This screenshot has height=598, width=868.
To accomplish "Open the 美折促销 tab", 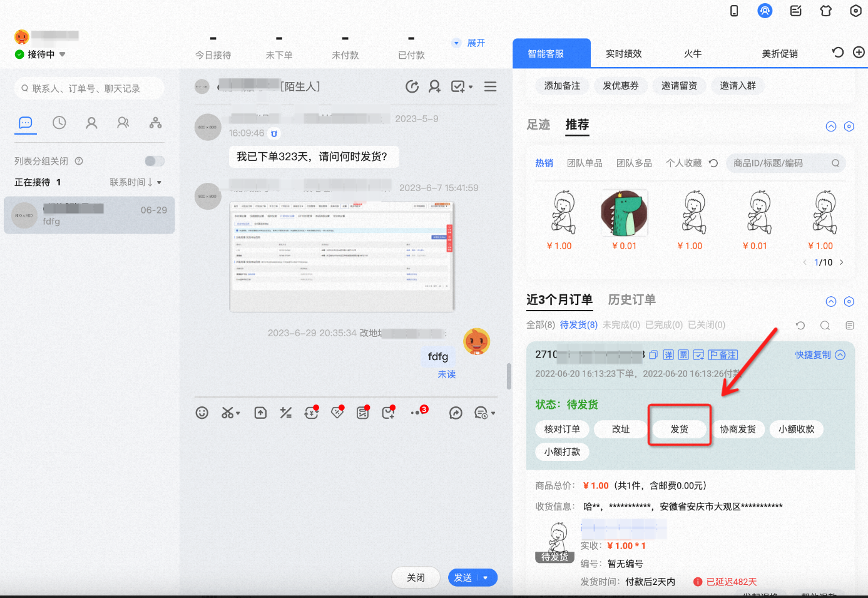I will [780, 53].
